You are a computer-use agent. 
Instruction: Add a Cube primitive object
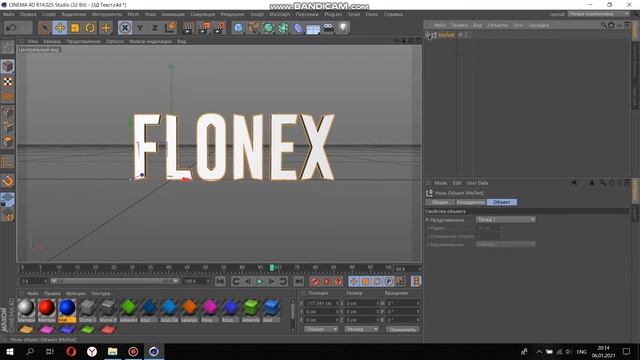point(238,28)
